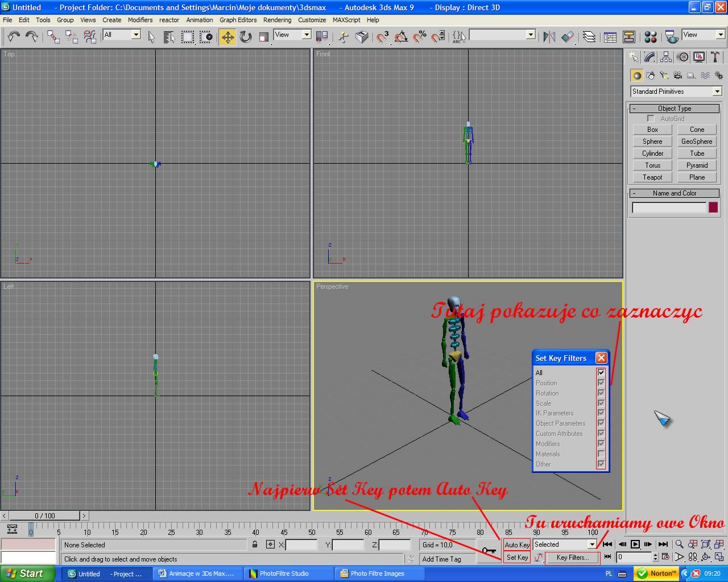The width and height of the screenshot is (728, 582).
Task: Click the Key Filters... button
Action: [572, 558]
